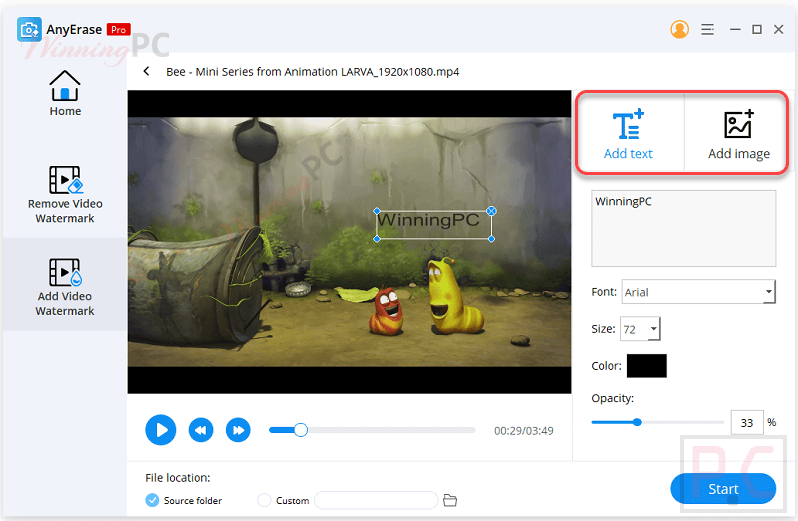Click the custom path input field
Screen dimensions: 798x521
[376, 500]
